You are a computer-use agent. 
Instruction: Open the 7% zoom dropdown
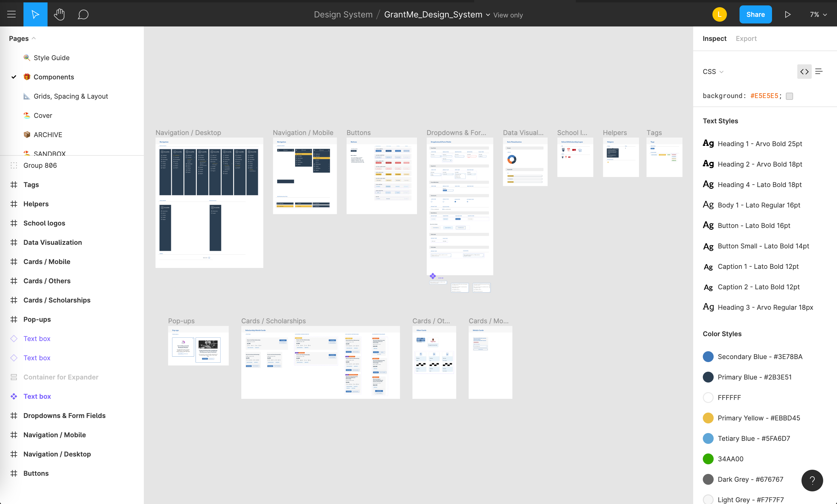click(x=818, y=14)
